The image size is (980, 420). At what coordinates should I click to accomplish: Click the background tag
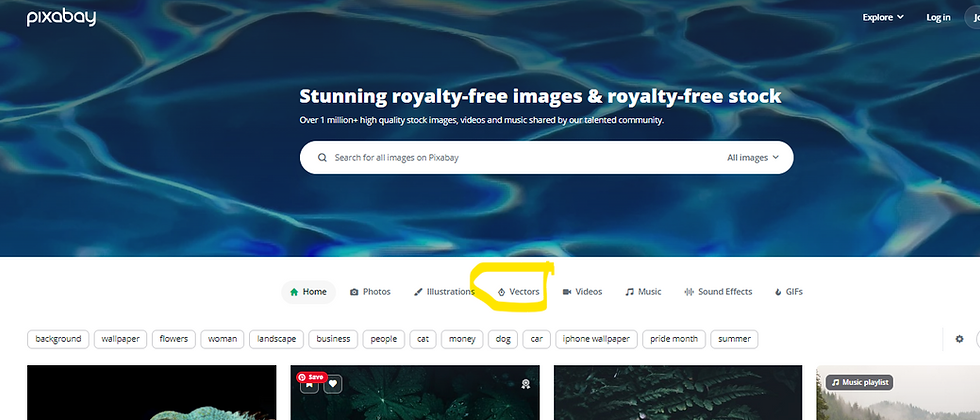[58, 339]
